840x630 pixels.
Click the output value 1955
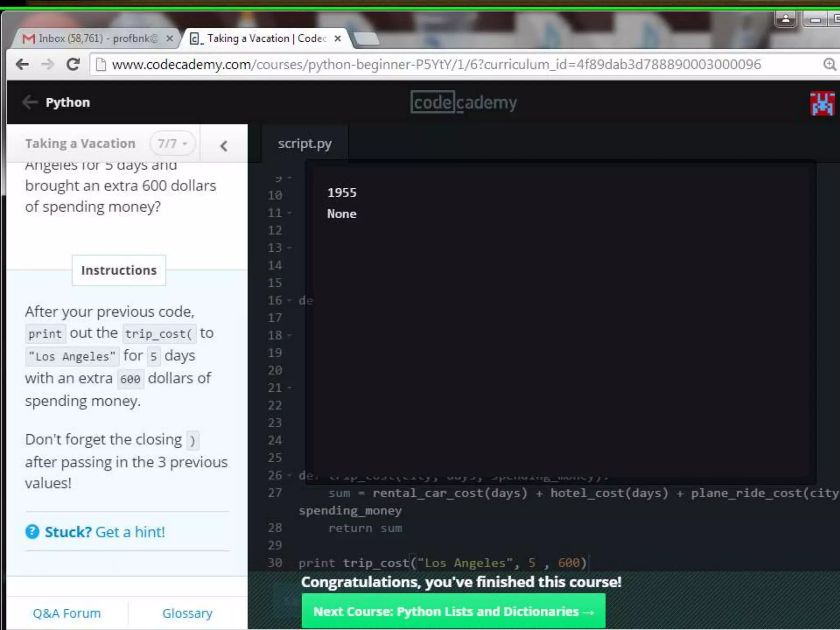click(342, 192)
